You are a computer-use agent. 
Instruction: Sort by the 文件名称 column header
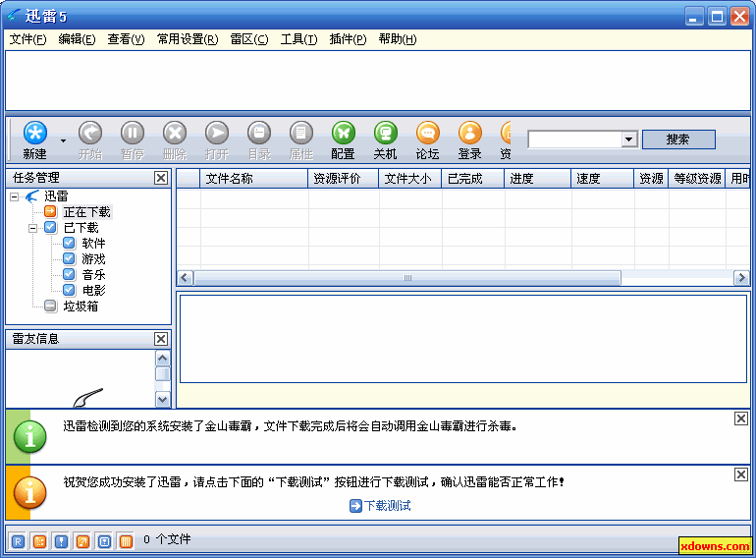point(253,179)
